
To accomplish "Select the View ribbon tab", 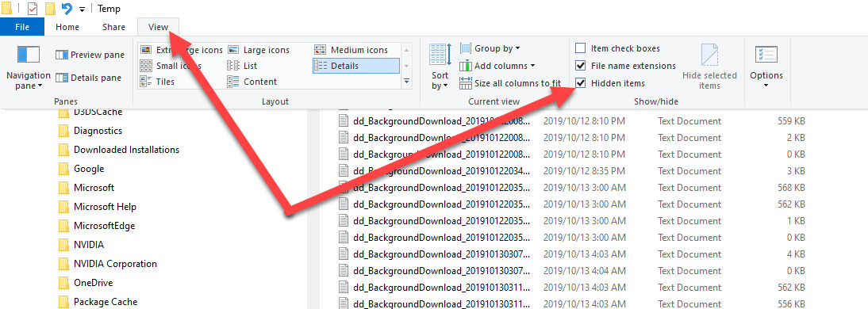I will tap(158, 27).
